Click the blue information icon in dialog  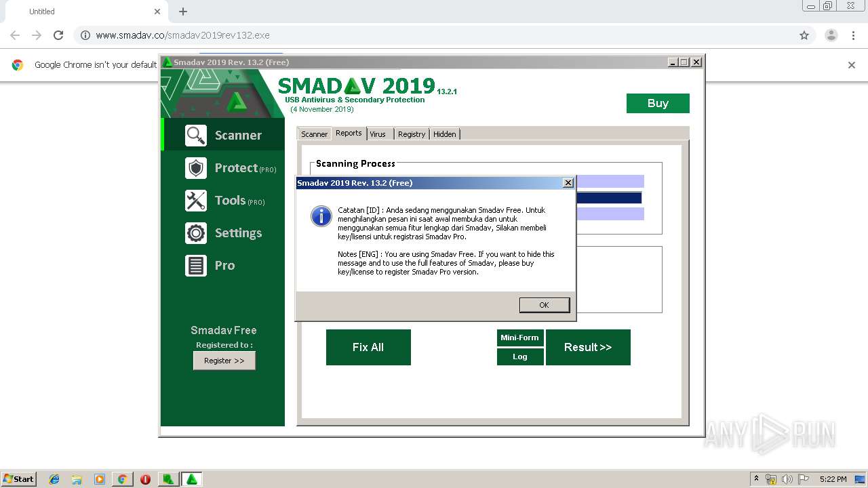[321, 216]
